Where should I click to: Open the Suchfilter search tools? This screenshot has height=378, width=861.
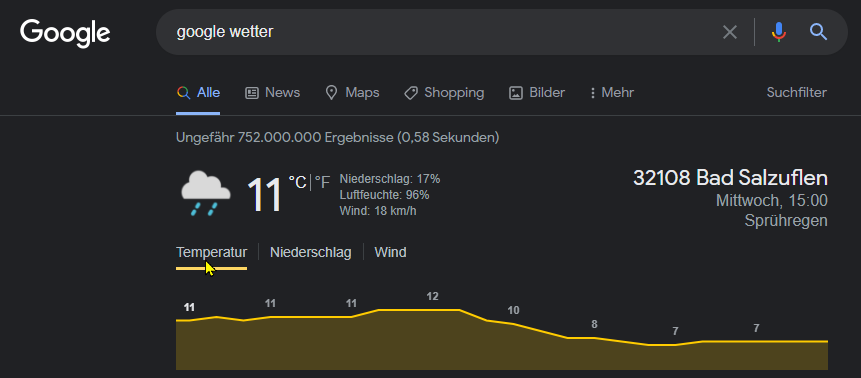coord(796,93)
